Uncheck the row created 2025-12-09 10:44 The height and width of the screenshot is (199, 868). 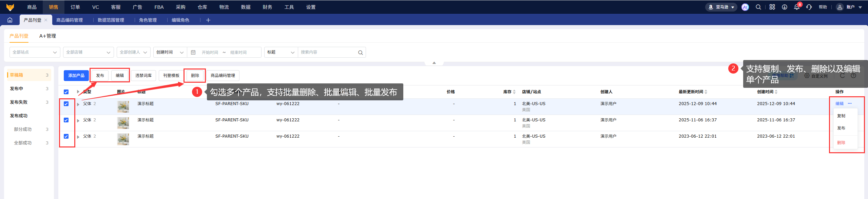click(x=66, y=104)
